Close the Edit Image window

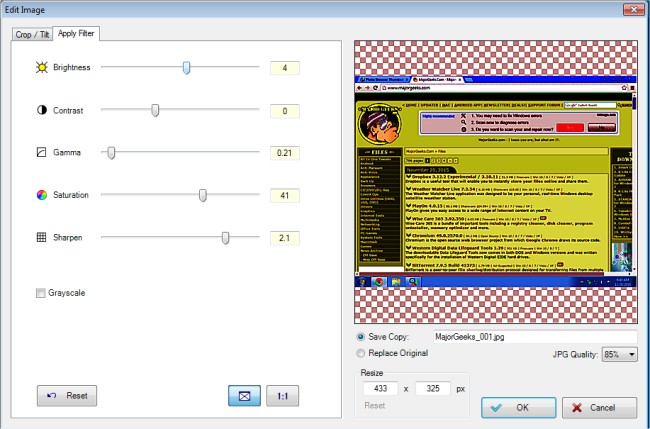[634, 9]
